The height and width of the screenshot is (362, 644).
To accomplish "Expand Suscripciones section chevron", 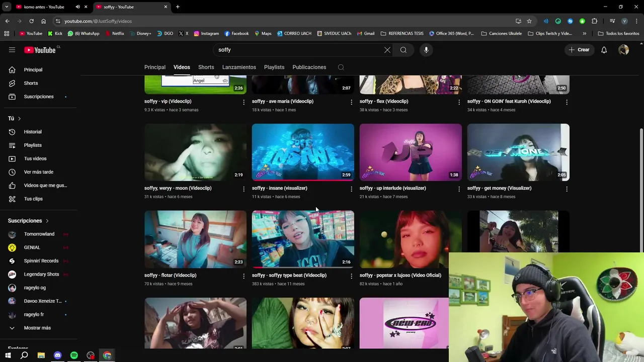I will click(x=47, y=221).
